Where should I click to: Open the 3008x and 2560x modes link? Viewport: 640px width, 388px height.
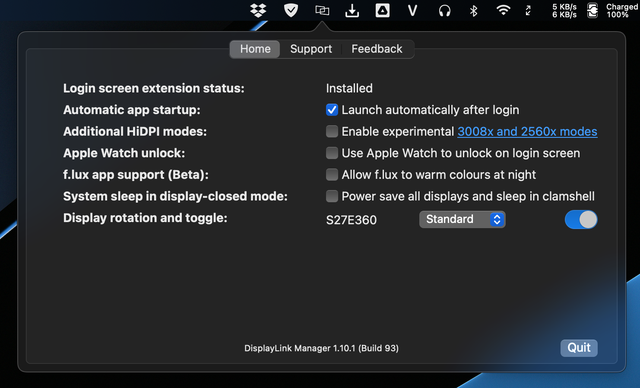point(527,131)
